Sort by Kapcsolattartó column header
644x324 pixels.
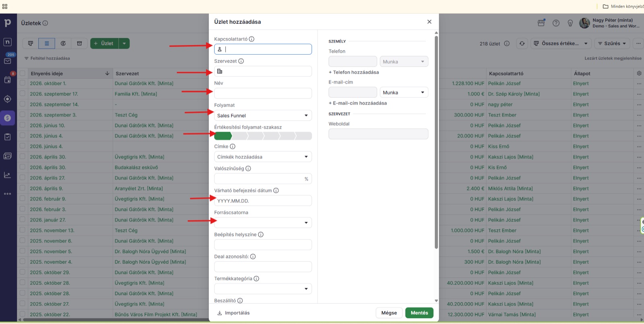pyautogui.click(x=506, y=74)
